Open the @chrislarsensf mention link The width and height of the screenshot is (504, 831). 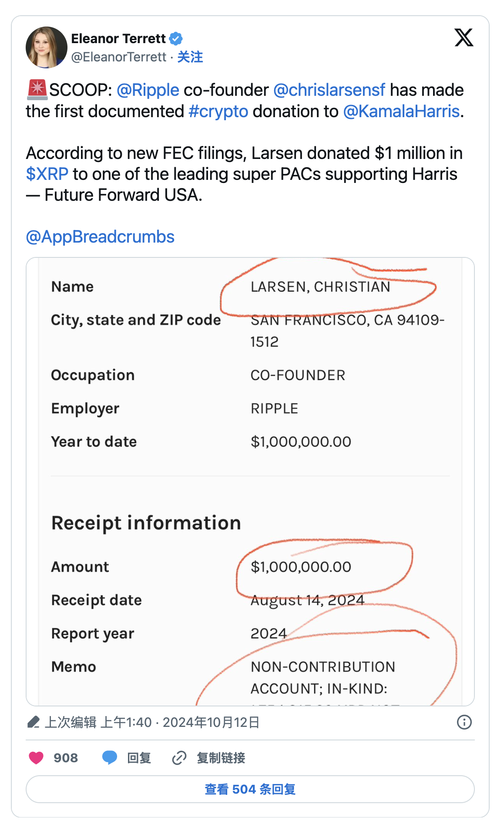click(329, 90)
